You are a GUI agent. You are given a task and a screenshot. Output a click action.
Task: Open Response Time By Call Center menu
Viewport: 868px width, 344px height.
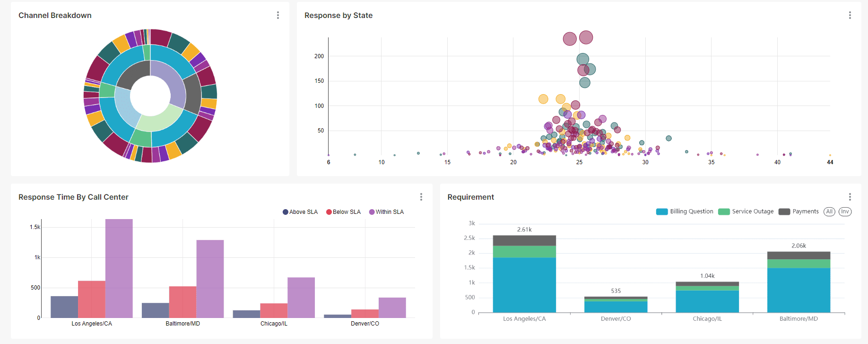[x=421, y=197]
